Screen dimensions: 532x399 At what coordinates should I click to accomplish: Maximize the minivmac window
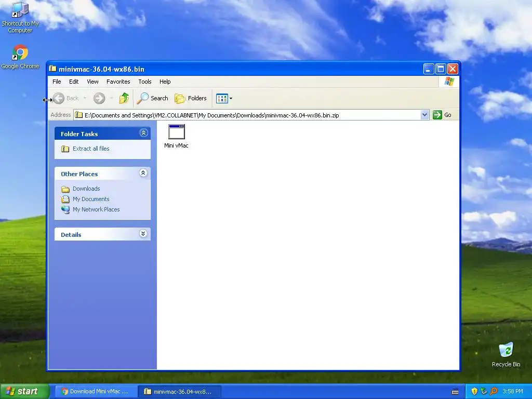coord(441,69)
